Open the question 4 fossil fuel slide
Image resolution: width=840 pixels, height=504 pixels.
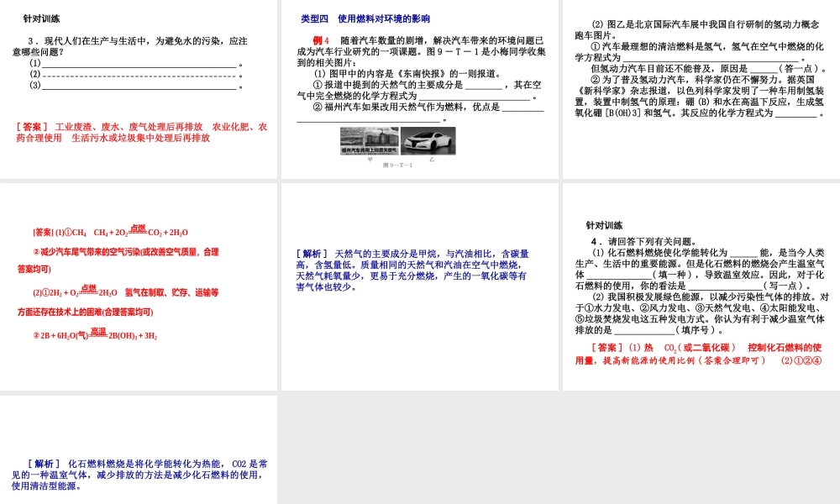click(x=701, y=286)
